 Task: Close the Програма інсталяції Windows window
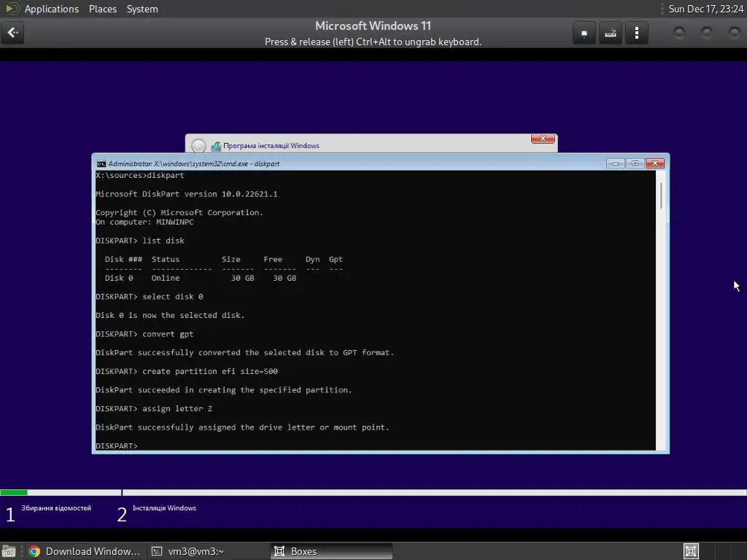click(543, 139)
